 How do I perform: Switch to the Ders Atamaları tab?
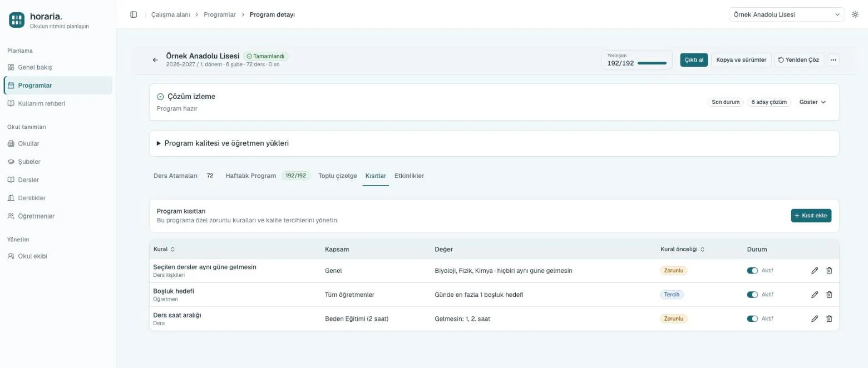pyautogui.click(x=184, y=176)
